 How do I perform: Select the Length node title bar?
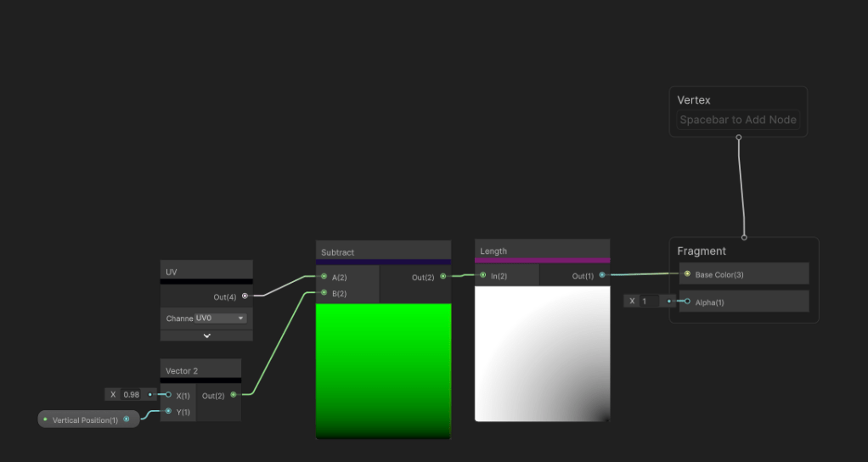click(x=542, y=251)
